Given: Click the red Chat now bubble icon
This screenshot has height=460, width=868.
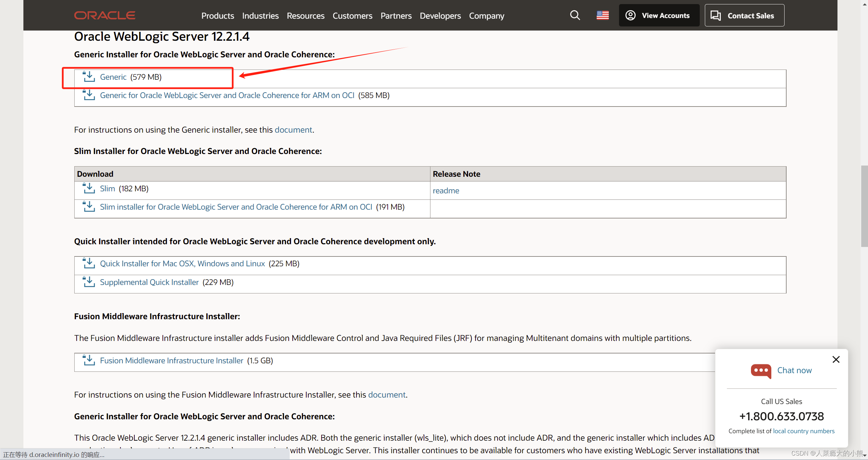Looking at the screenshot, I should coord(761,370).
